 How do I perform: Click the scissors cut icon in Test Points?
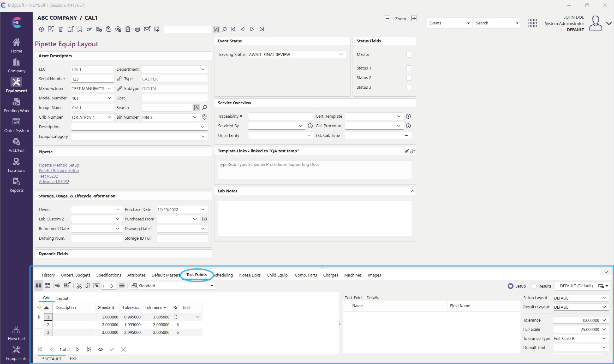click(79, 286)
